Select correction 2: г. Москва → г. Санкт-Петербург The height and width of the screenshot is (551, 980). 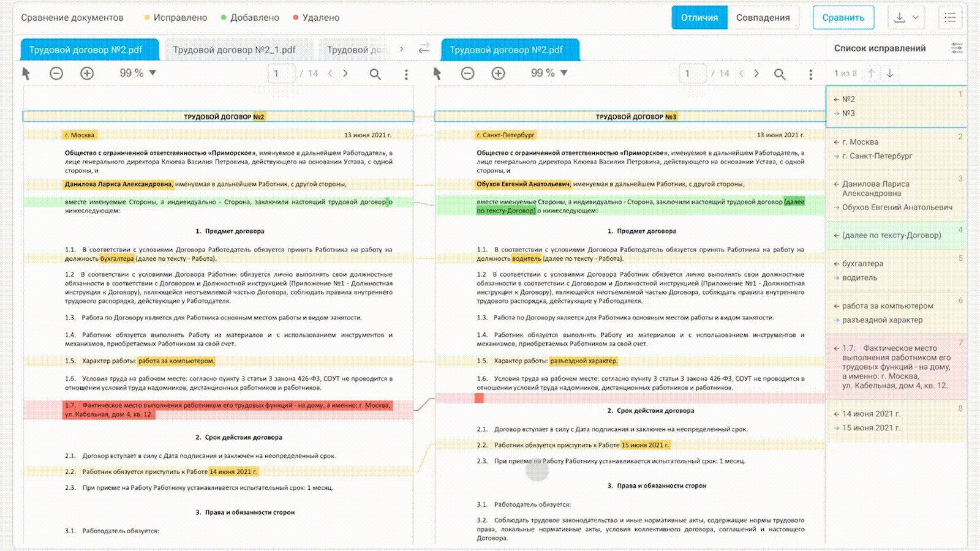(x=896, y=149)
